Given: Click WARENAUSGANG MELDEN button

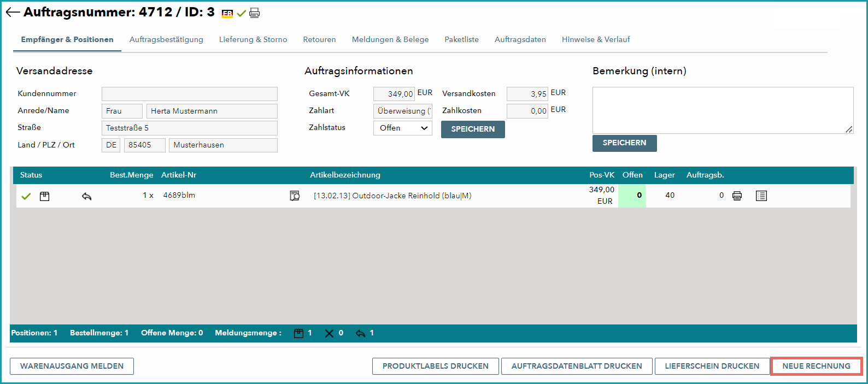Looking at the screenshot, I should click(72, 366).
